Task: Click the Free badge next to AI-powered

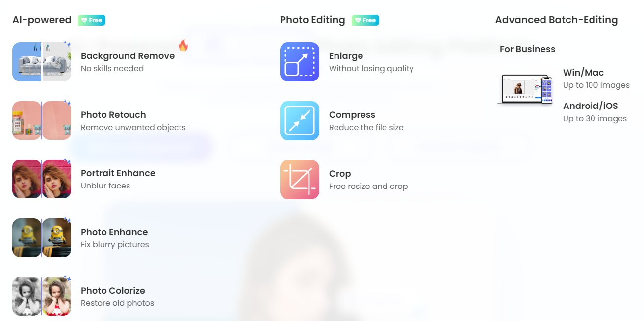Action: point(92,20)
